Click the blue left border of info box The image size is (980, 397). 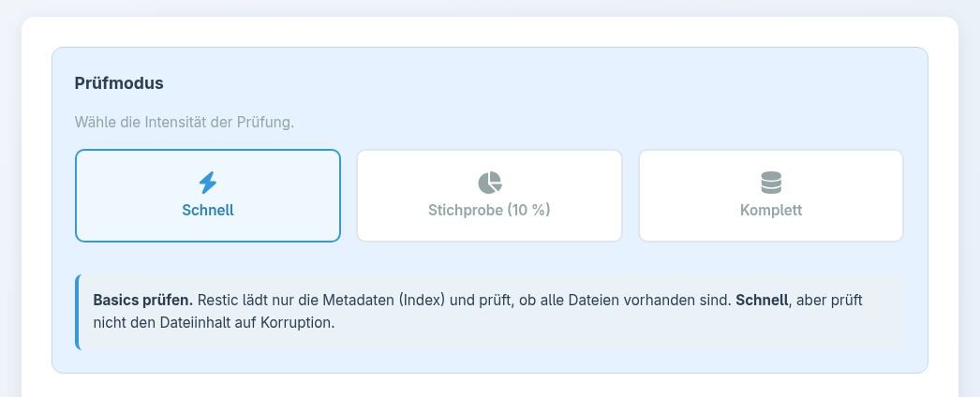78,312
